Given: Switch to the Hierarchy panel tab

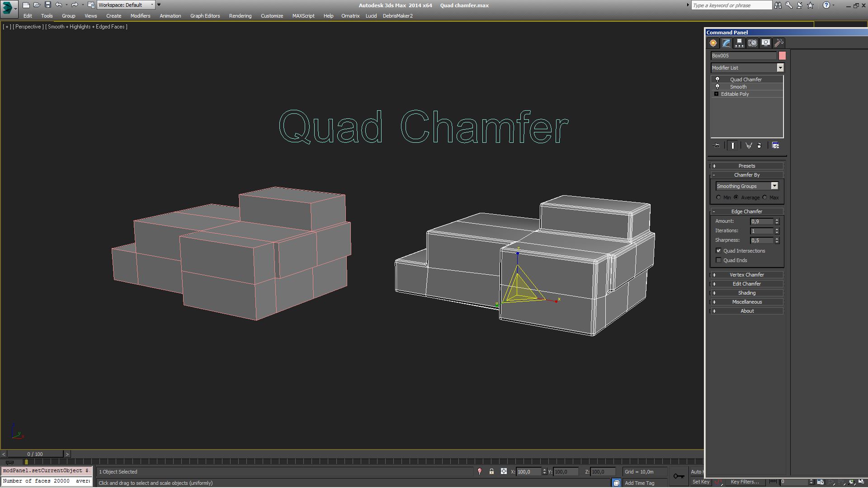Looking at the screenshot, I should point(739,43).
